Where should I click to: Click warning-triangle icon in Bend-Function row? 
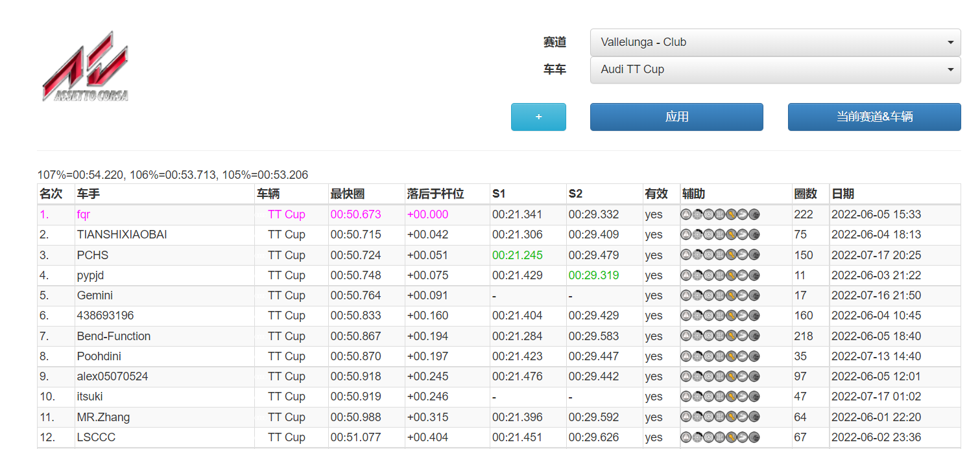686,336
